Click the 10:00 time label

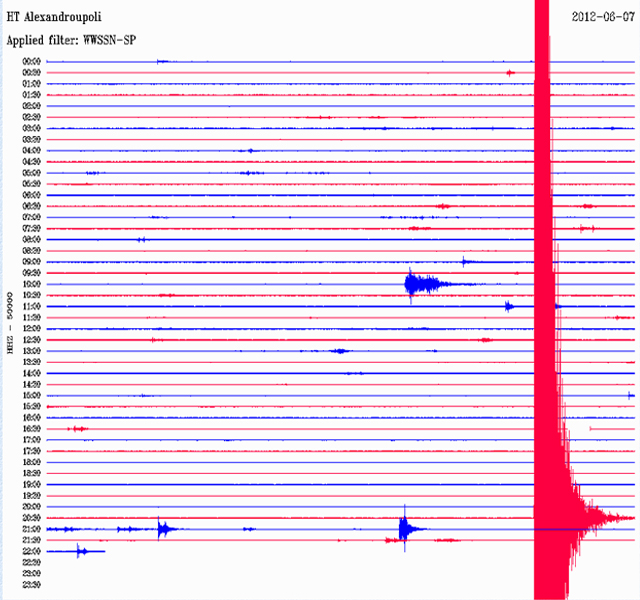coord(31,284)
